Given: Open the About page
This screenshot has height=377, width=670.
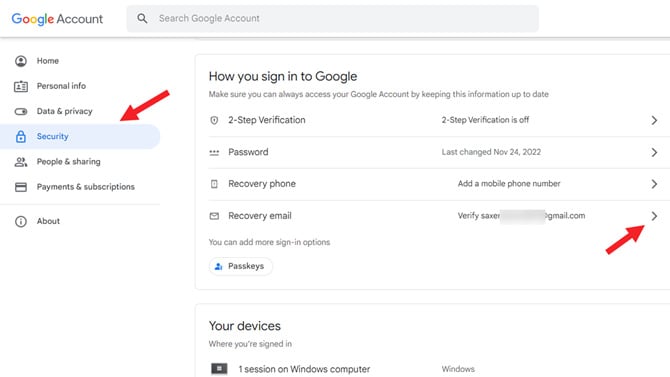Looking at the screenshot, I should 48,221.
